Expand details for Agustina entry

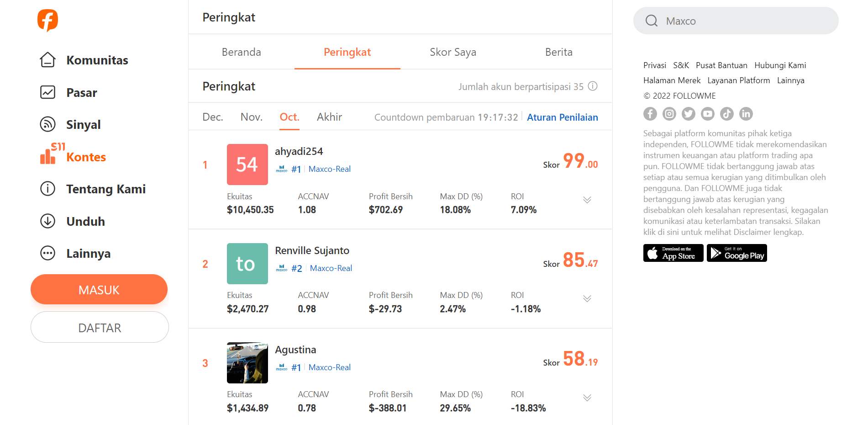587,398
